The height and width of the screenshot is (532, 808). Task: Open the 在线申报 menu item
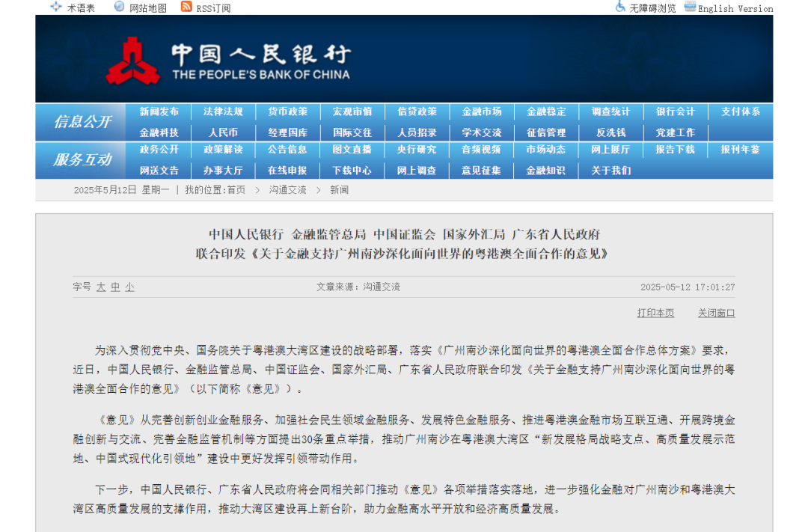point(287,171)
